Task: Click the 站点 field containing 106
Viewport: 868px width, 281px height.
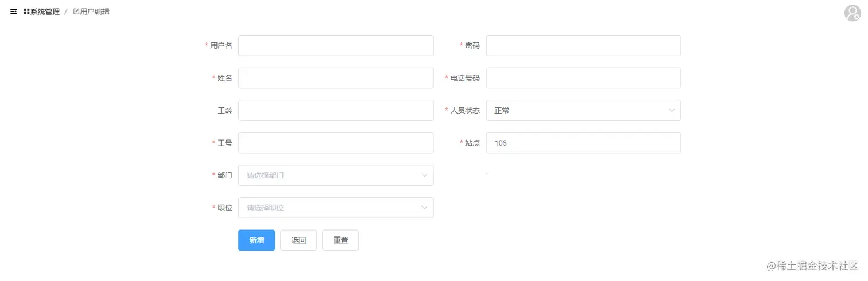Action: click(x=583, y=143)
